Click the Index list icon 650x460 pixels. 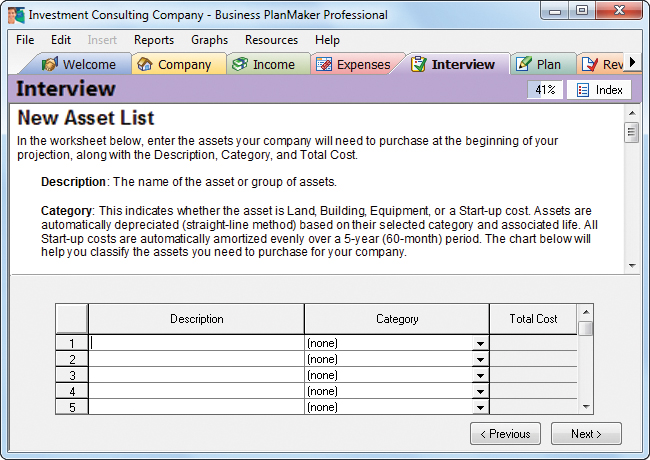584,90
